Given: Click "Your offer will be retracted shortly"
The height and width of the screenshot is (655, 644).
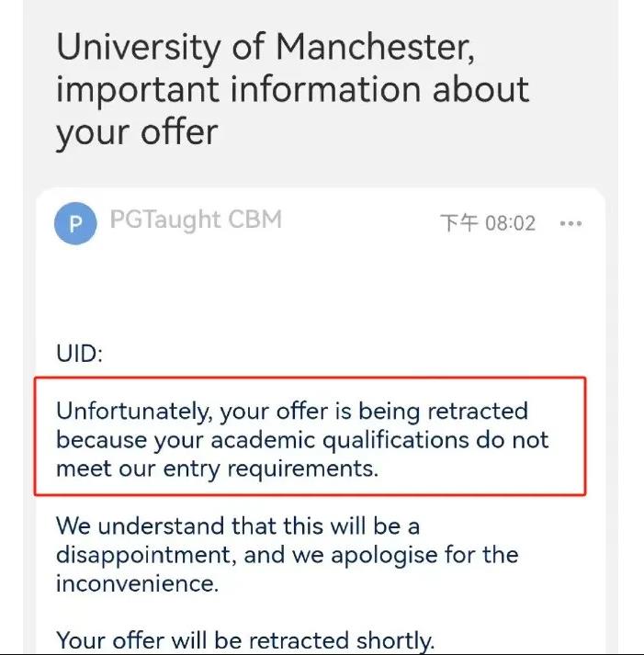Looking at the screenshot, I should (244, 640).
